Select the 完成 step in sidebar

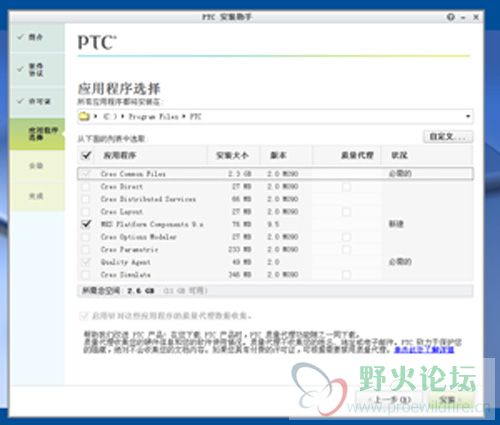point(37,196)
